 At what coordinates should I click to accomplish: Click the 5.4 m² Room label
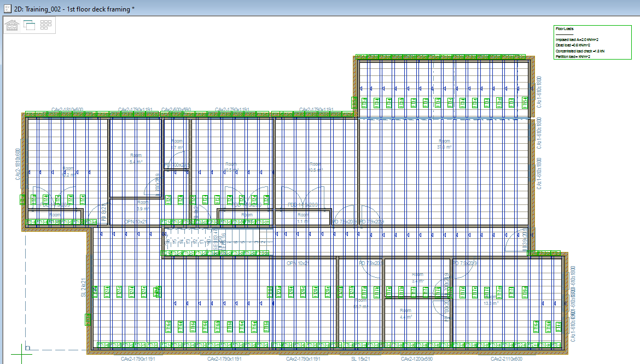(135, 158)
